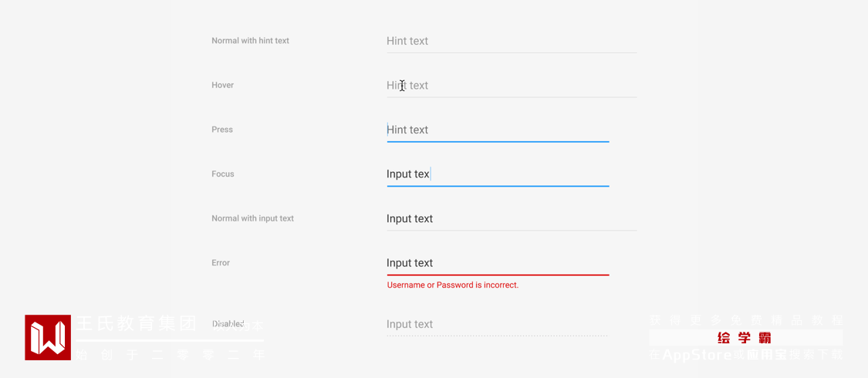The width and height of the screenshot is (868, 378).
Task: Click the Error state field with red underline
Action: point(498,263)
